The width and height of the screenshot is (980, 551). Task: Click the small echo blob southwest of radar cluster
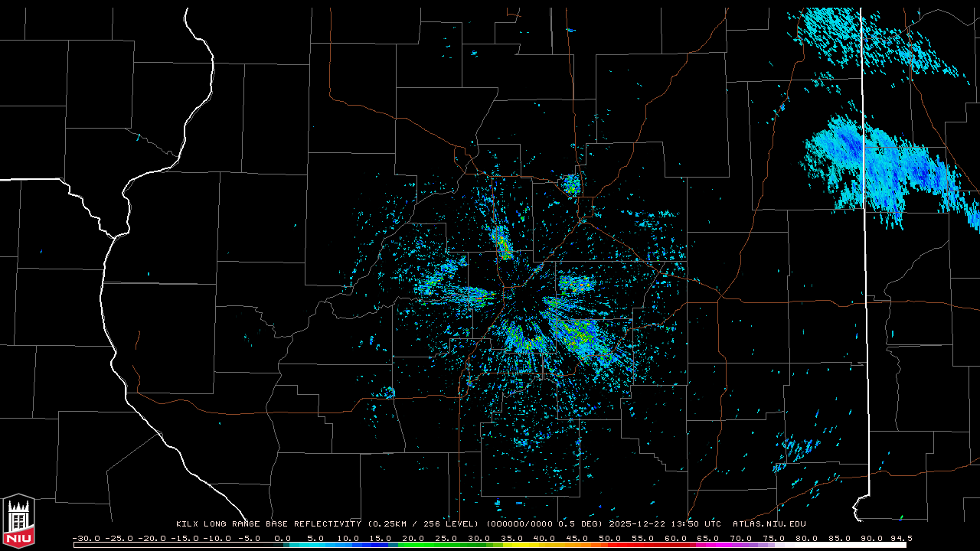388,393
